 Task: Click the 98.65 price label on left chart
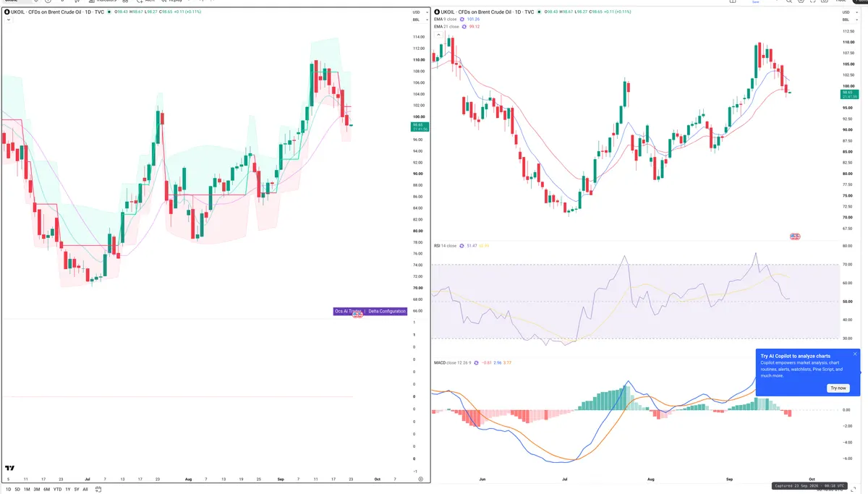(x=418, y=126)
